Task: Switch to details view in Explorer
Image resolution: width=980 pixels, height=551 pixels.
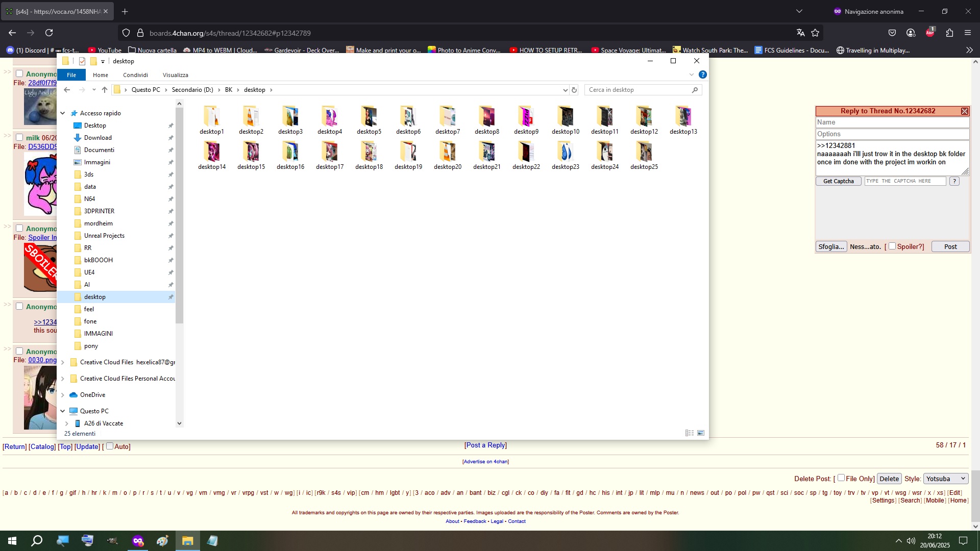Action: 690,433
